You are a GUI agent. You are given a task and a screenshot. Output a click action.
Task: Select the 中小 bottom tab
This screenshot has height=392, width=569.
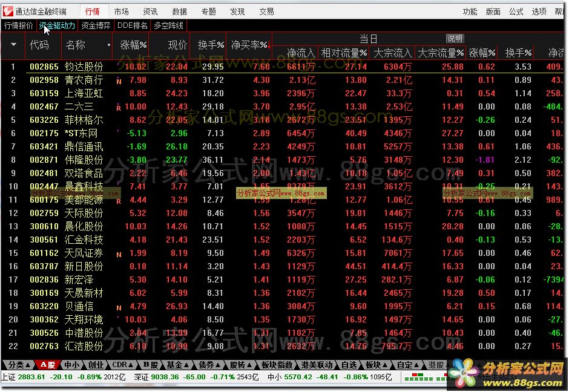[72, 365]
